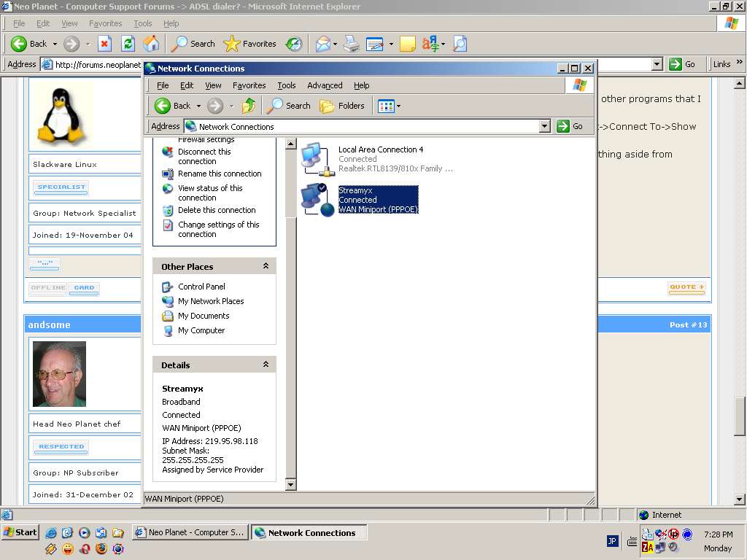Click Delete this connection
The height and width of the screenshot is (560, 747).
coord(209,210)
